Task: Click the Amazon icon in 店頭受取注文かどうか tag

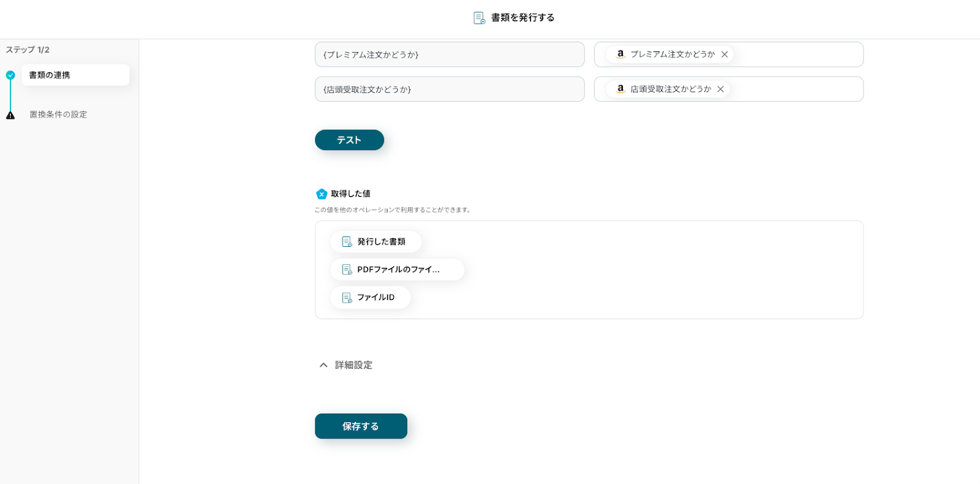Action: [620, 89]
